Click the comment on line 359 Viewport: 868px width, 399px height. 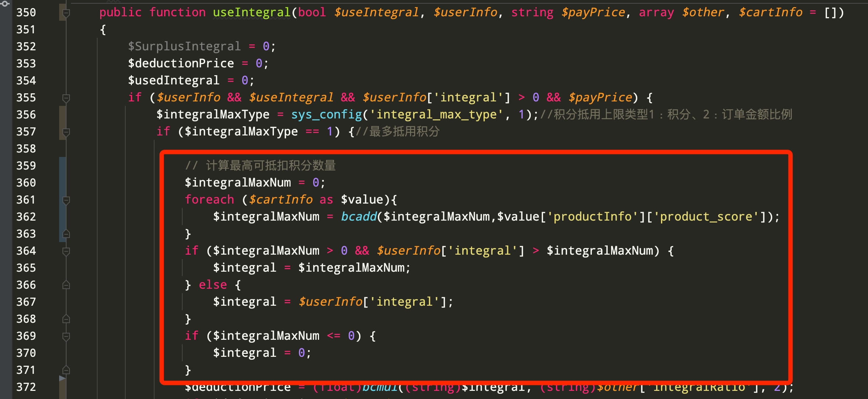click(x=260, y=166)
